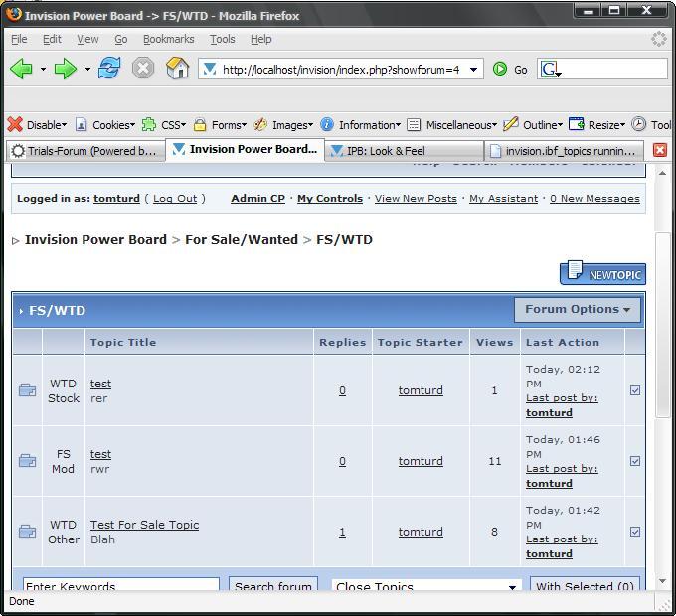Screen dimensions: 676x616
Task: Click the Firefox throbber activity icon
Action: (658, 39)
